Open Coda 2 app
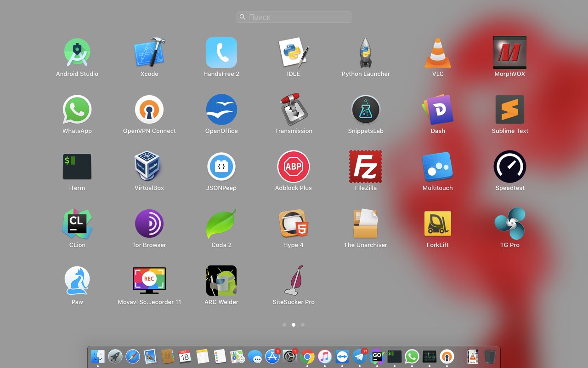The width and height of the screenshot is (588, 368). [x=221, y=224]
